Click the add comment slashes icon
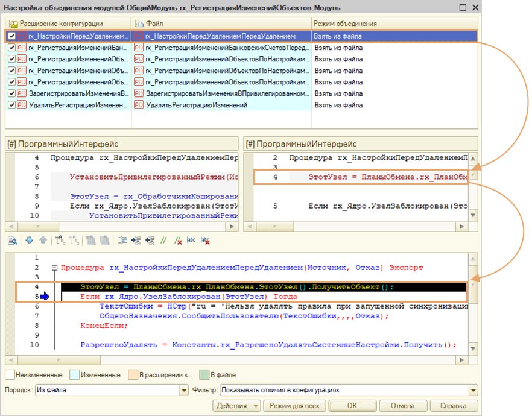 click(x=163, y=240)
